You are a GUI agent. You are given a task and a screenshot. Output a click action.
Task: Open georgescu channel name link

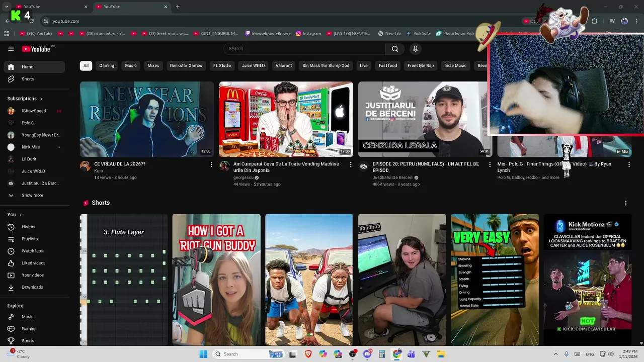[244, 177]
